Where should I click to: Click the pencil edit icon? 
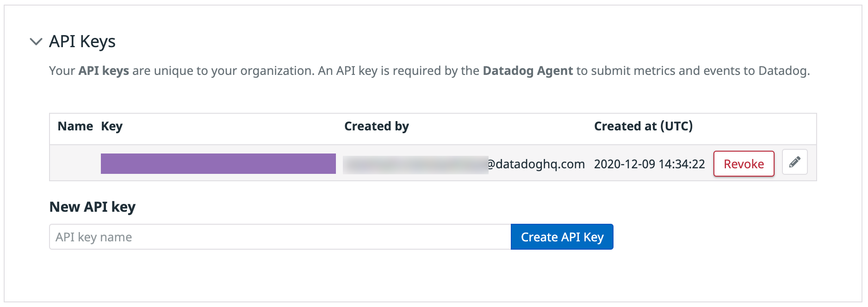[794, 162]
